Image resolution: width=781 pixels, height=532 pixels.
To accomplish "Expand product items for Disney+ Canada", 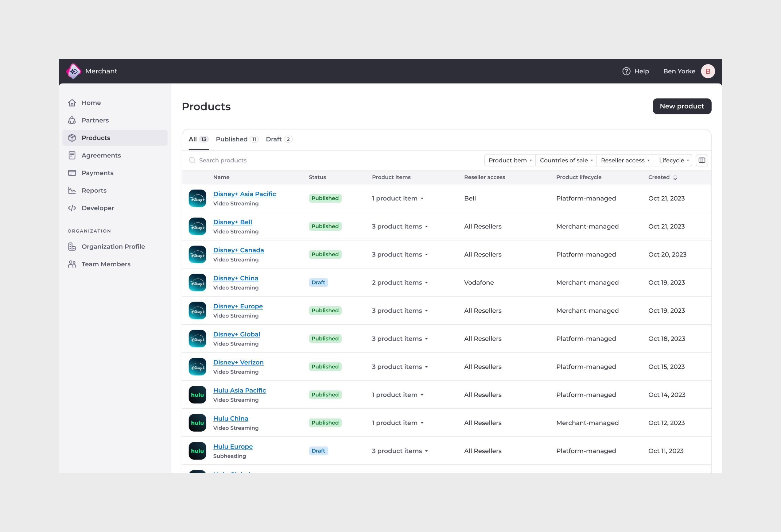I will [x=400, y=255].
